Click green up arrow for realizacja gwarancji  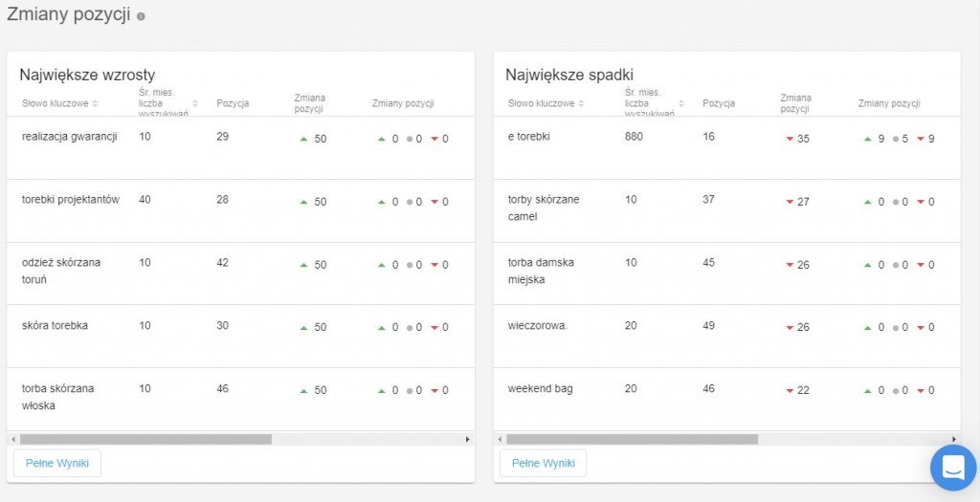tap(303, 139)
